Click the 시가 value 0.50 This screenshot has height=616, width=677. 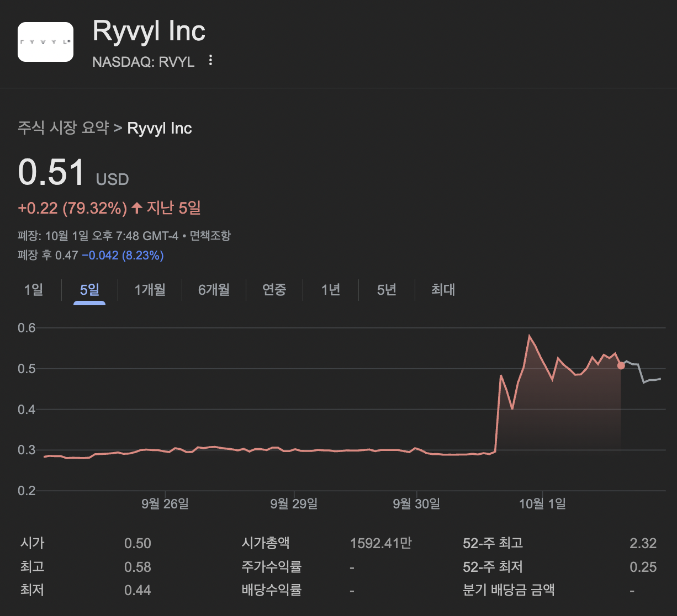click(x=137, y=543)
